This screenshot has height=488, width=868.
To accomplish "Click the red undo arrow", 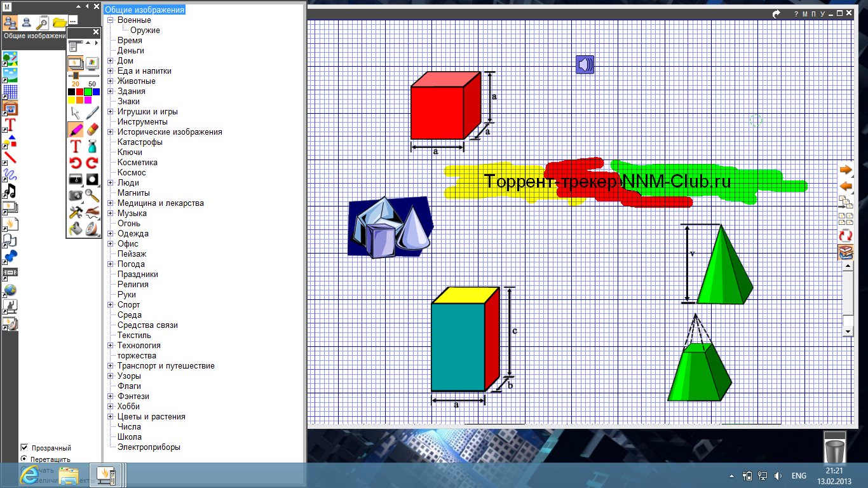I will pos(76,163).
